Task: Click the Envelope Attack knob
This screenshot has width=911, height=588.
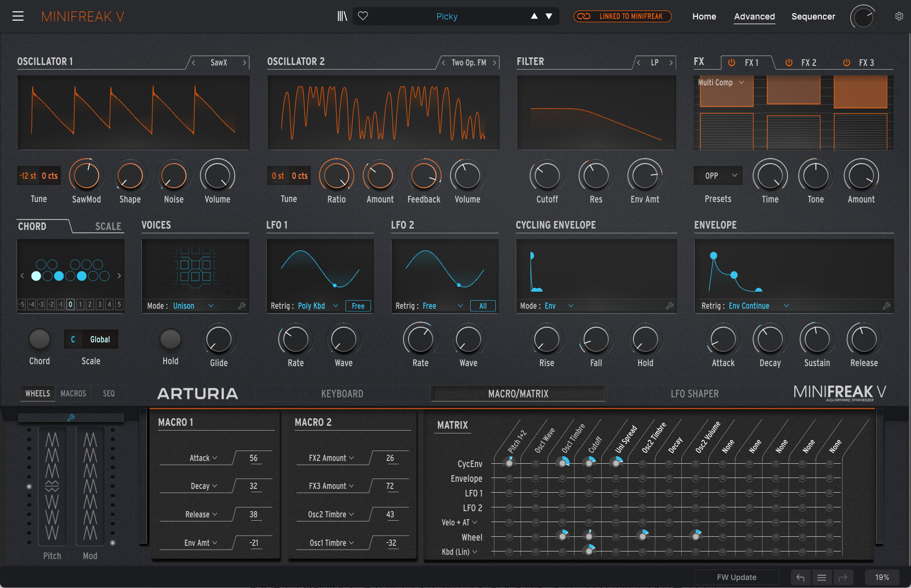Action: (x=723, y=339)
